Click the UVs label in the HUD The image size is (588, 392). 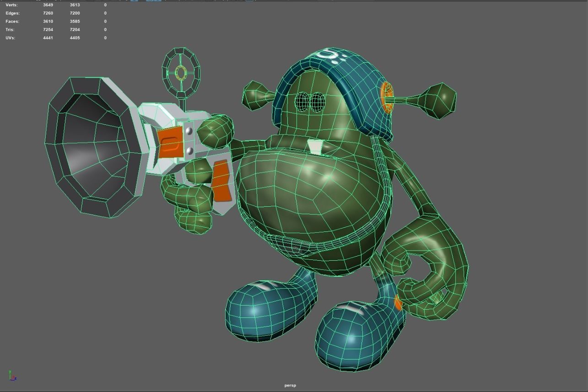(11, 38)
